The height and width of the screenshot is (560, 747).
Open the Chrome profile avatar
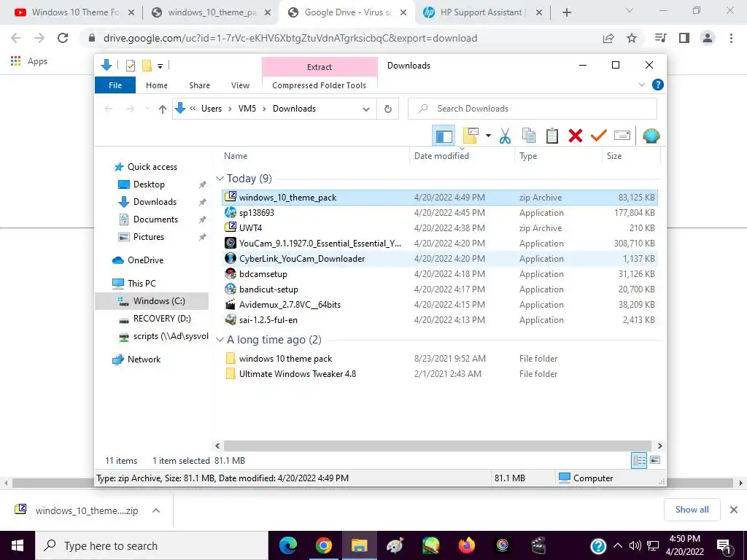click(708, 38)
